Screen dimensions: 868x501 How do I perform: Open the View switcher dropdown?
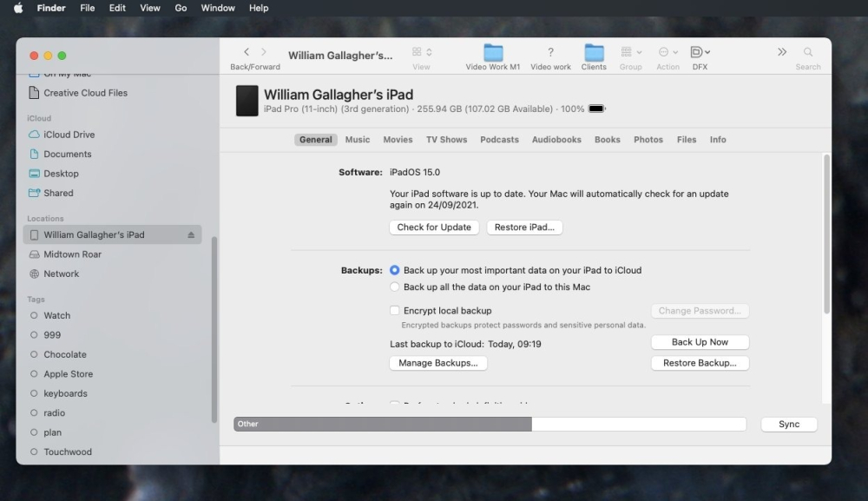point(422,53)
